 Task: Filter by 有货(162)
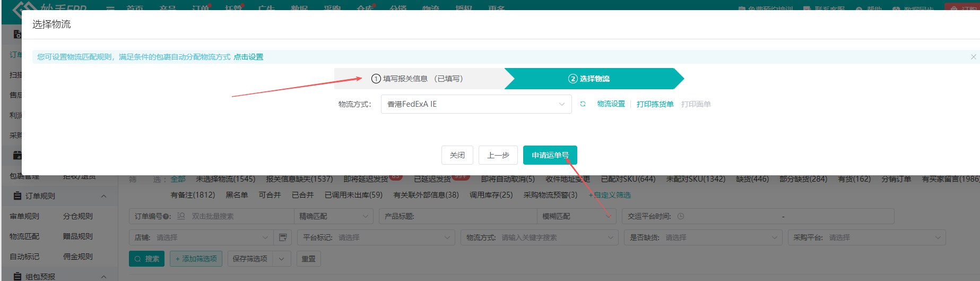[x=854, y=179]
